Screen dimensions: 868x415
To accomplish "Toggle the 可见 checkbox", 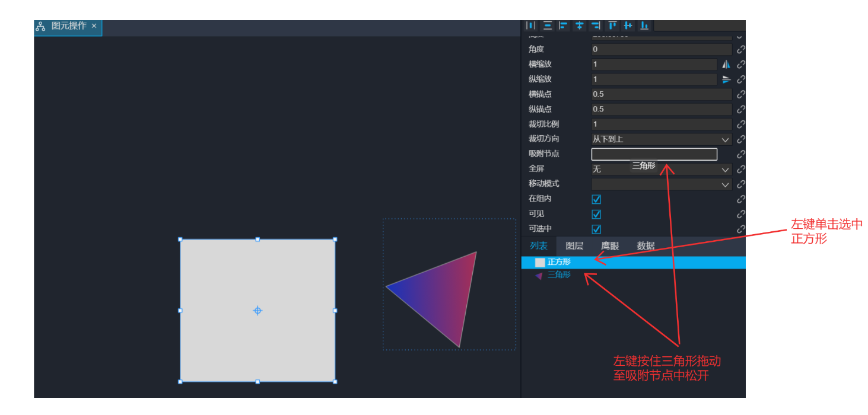I will (596, 214).
